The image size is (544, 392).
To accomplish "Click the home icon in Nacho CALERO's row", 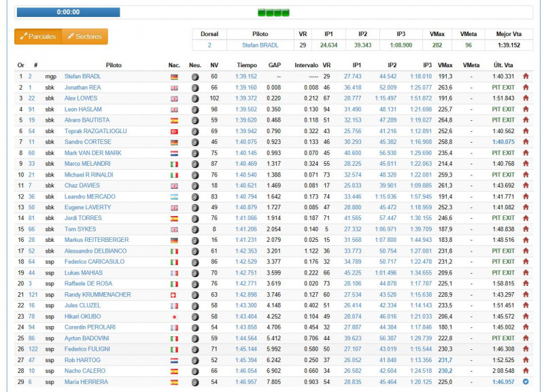I will 526,371.
